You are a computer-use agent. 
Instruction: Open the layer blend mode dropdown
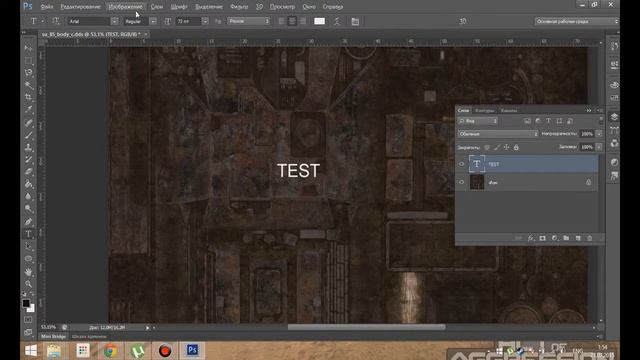[x=498, y=134]
